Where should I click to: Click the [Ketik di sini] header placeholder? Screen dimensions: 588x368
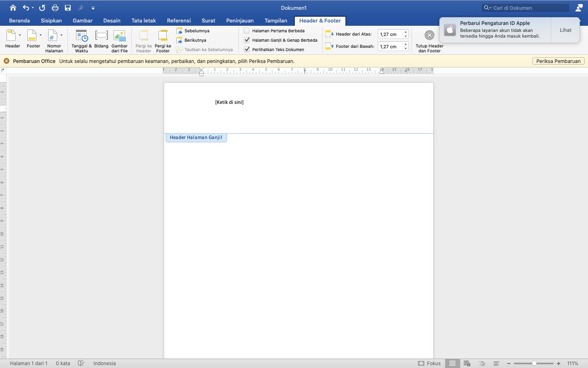[229, 102]
